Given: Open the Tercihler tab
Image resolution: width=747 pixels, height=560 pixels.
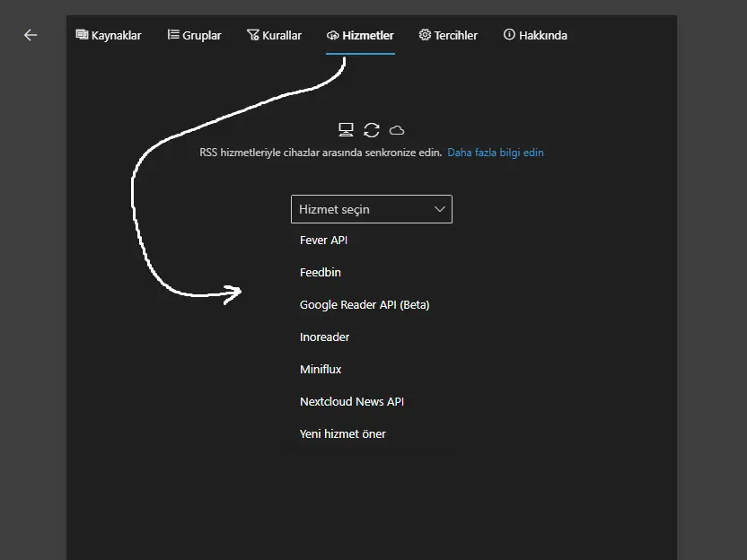Looking at the screenshot, I should [448, 35].
